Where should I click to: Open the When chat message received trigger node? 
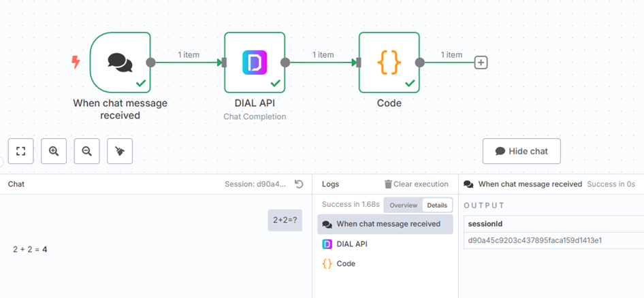pos(120,63)
